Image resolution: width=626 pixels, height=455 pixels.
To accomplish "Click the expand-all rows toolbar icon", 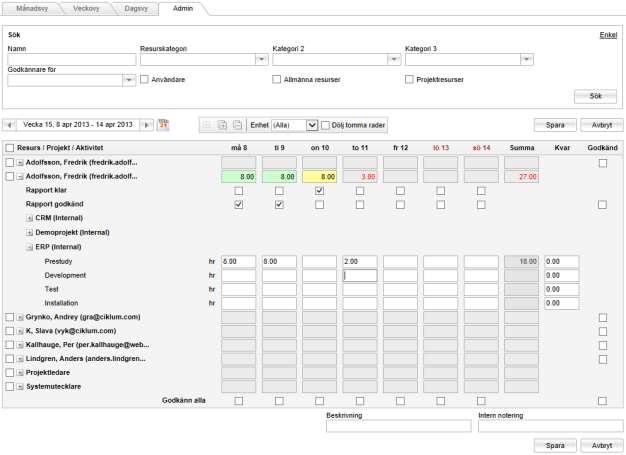I will 222,125.
